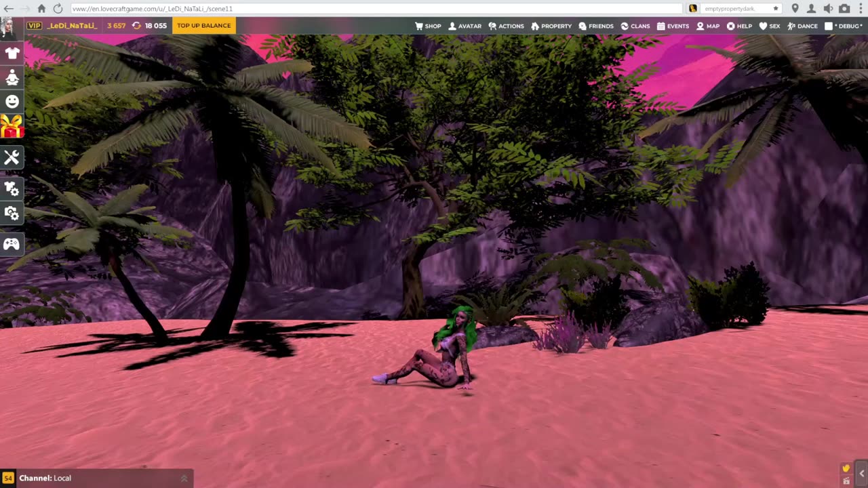868x488 pixels.
Task: Click the URL address bar
Action: pos(376,9)
